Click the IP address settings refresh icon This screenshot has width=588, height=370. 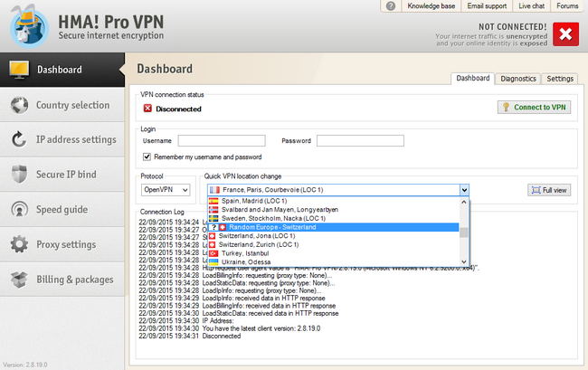coord(19,139)
